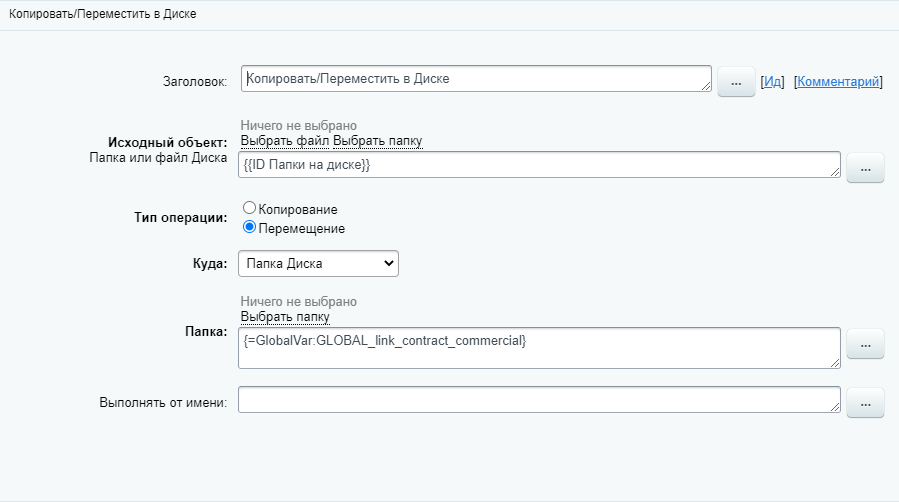
Task: Select the Копирование operation type
Action: tap(250, 208)
